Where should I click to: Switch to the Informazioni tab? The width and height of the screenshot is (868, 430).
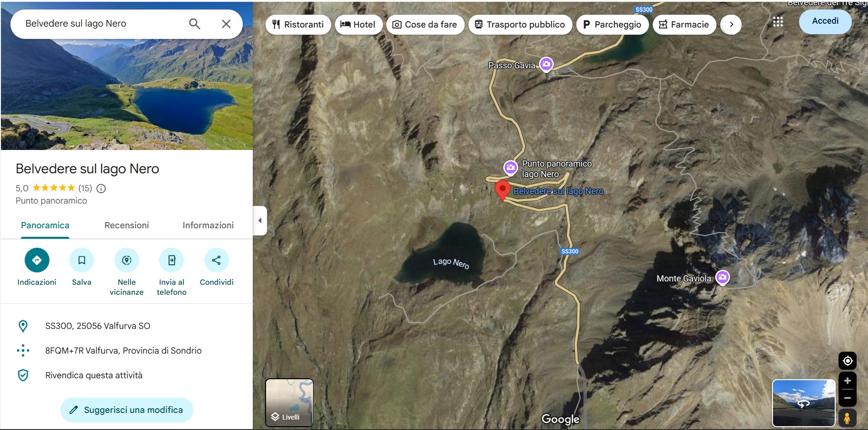(x=208, y=225)
